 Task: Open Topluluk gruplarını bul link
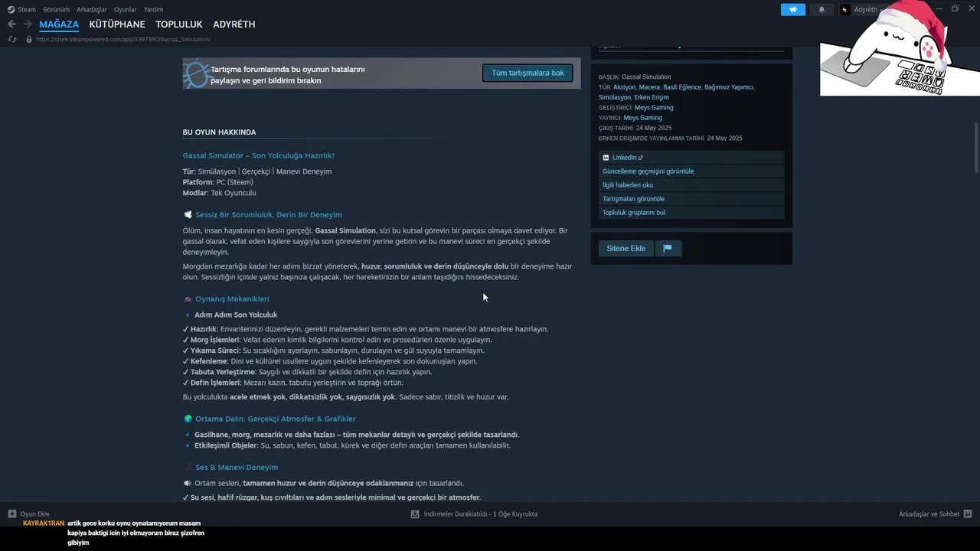pos(691,213)
